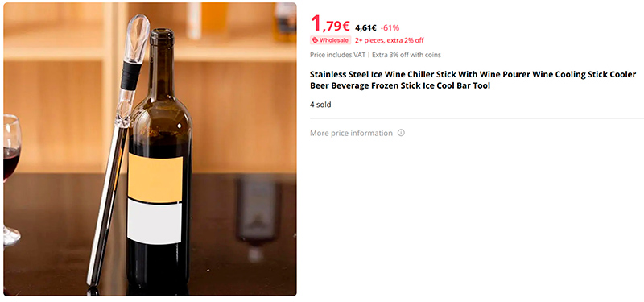Screen dimensions: 644x302
Task: Click the white label on the wine bottle
Action: [x=155, y=222]
